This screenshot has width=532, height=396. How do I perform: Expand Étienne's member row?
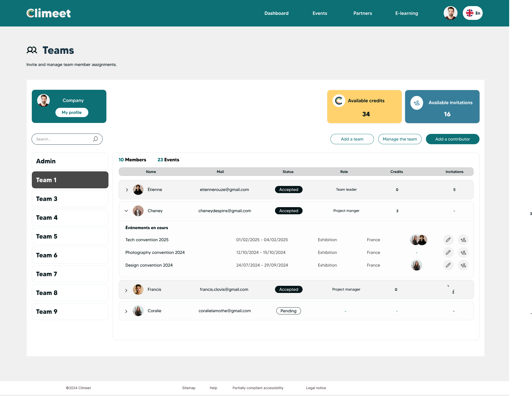(127, 190)
